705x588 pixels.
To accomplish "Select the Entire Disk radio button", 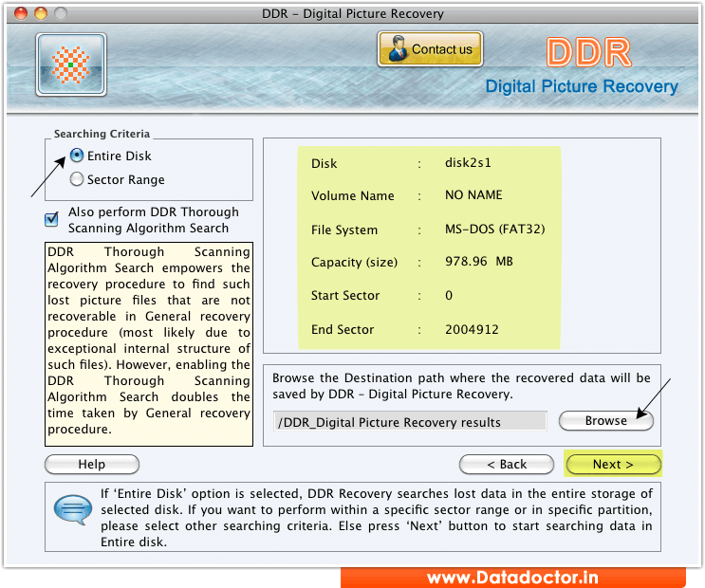I will pyautogui.click(x=77, y=156).
